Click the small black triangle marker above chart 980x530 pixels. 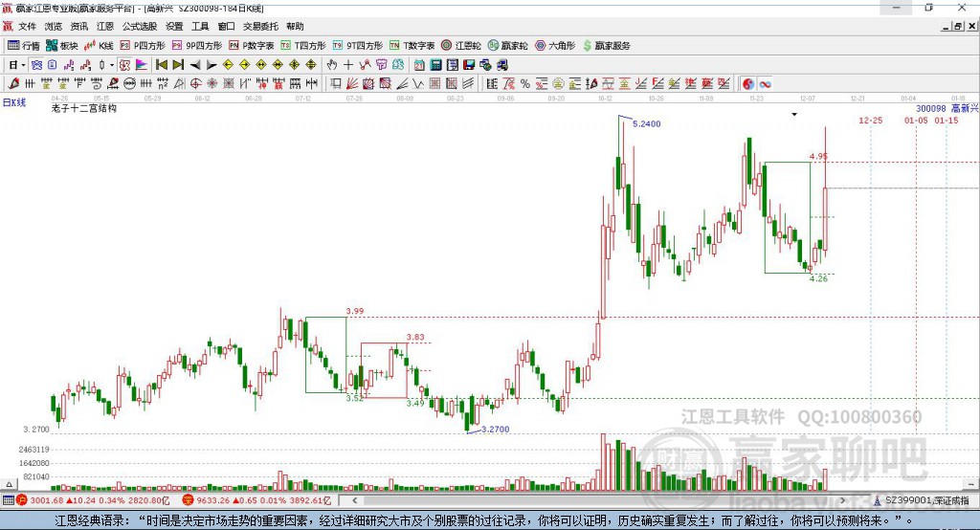click(794, 115)
